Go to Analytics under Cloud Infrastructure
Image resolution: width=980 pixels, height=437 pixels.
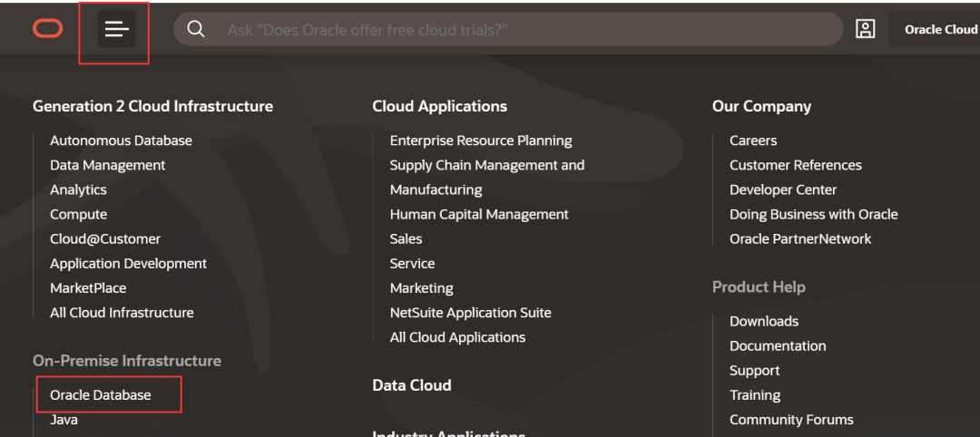[78, 189]
